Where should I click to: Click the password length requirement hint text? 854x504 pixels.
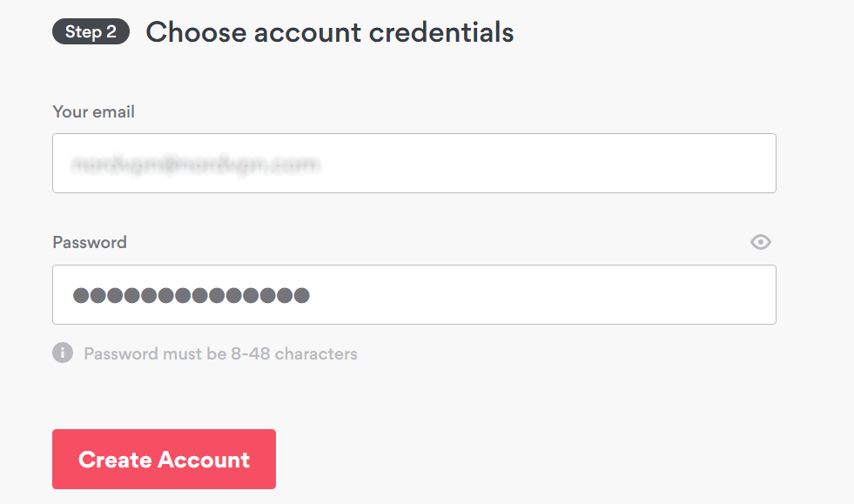coord(220,353)
